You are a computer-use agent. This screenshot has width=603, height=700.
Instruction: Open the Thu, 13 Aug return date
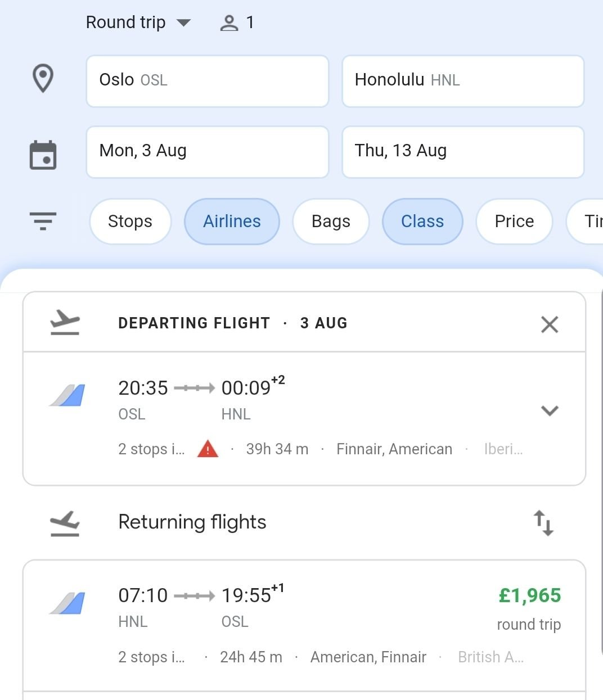pyautogui.click(x=463, y=152)
